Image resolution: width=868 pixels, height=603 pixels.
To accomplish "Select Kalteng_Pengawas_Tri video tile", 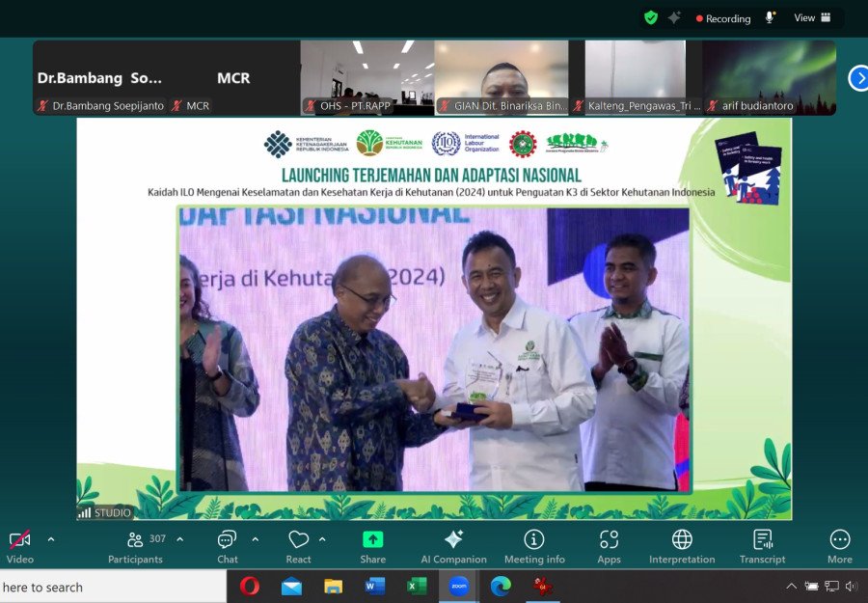I will click(636, 78).
